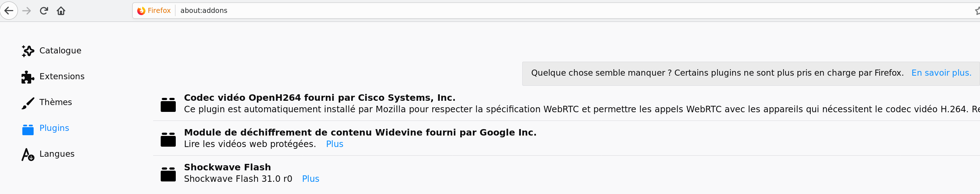This screenshot has width=980, height=194.
Task: Open Codec vidéo OpenH264 plugin title
Action: (x=320, y=98)
